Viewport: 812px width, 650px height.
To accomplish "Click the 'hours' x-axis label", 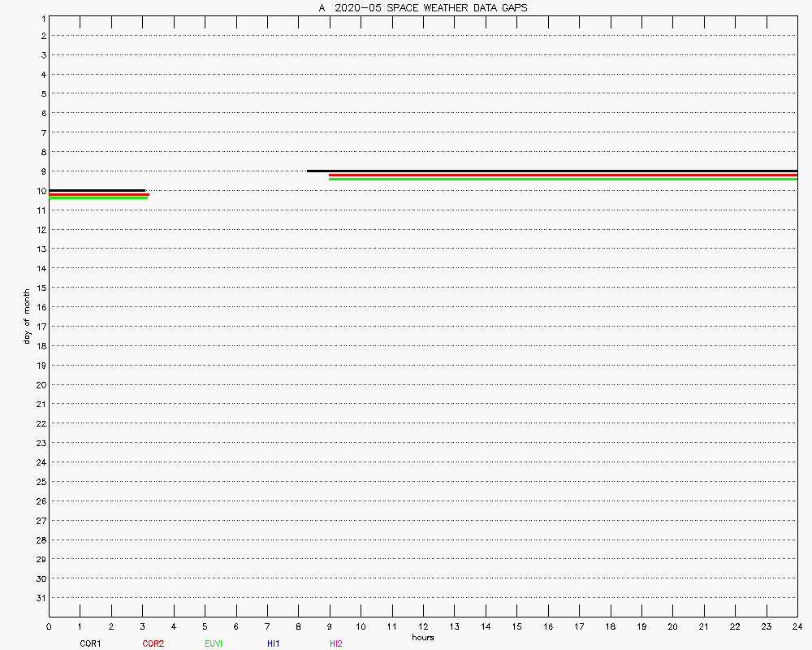I will coord(422,637).
